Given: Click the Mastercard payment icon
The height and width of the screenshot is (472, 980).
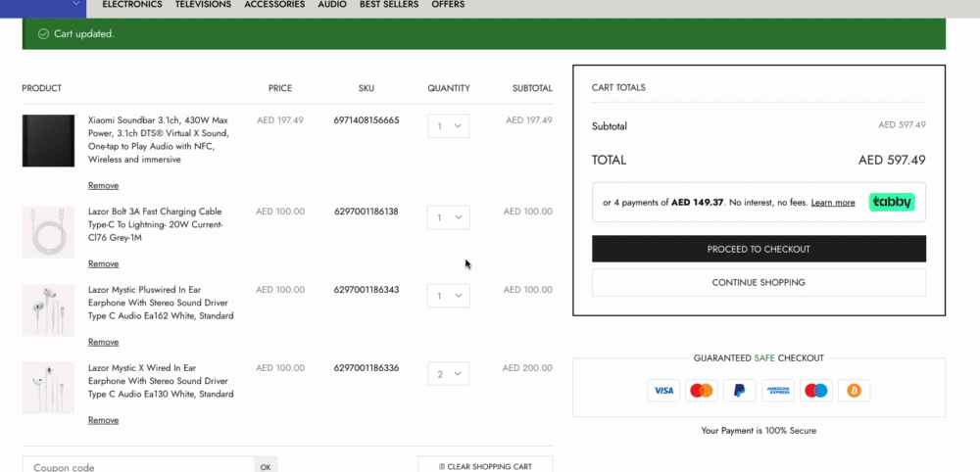Looking at the screenshot, I should [x=702, y=390].
